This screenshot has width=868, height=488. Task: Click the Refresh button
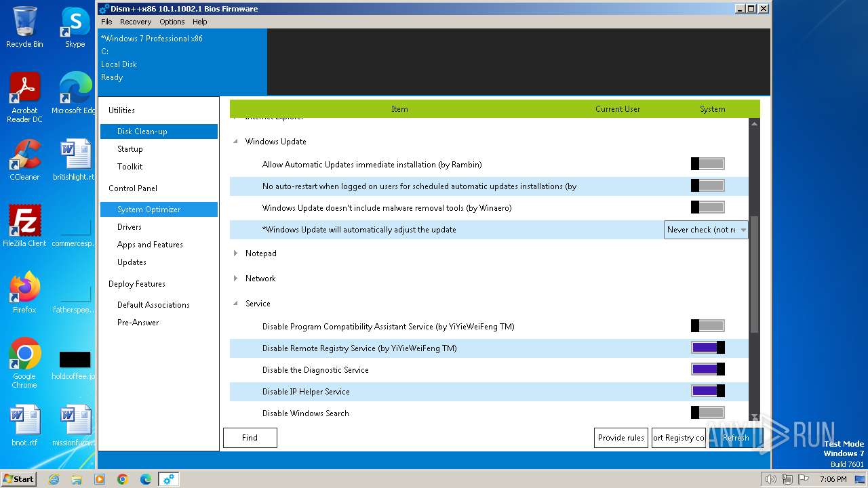736,438
